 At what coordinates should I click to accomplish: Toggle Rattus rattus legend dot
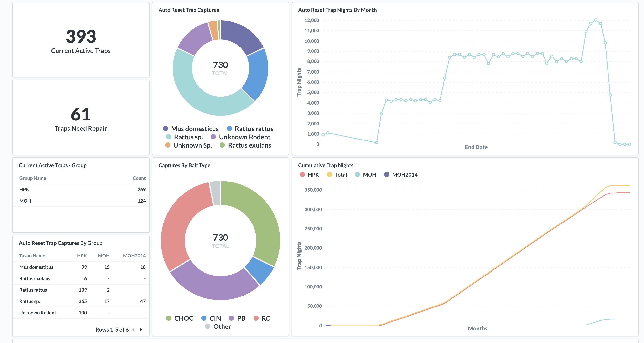click(x=229, y=129)
